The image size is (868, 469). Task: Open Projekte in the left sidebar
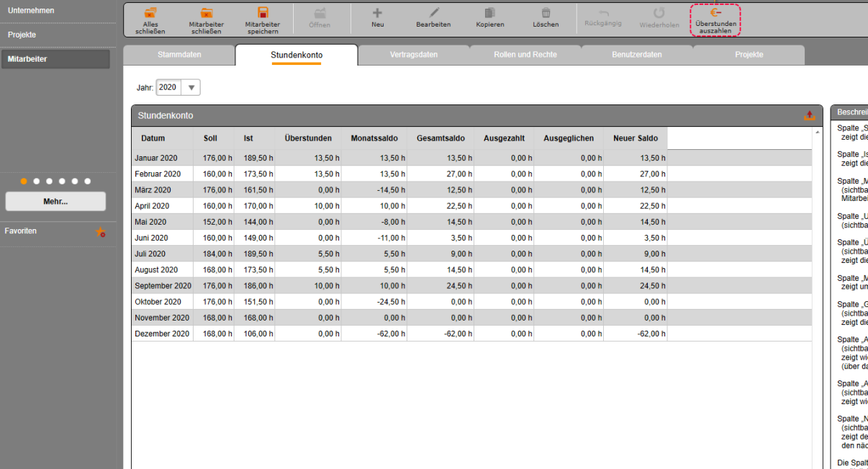22,35
